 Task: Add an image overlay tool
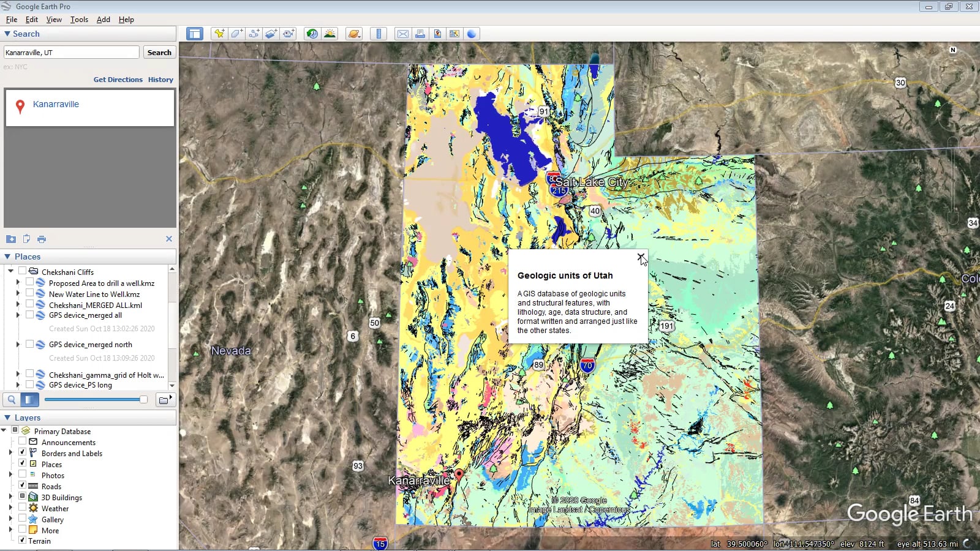[x=271, y=34]
